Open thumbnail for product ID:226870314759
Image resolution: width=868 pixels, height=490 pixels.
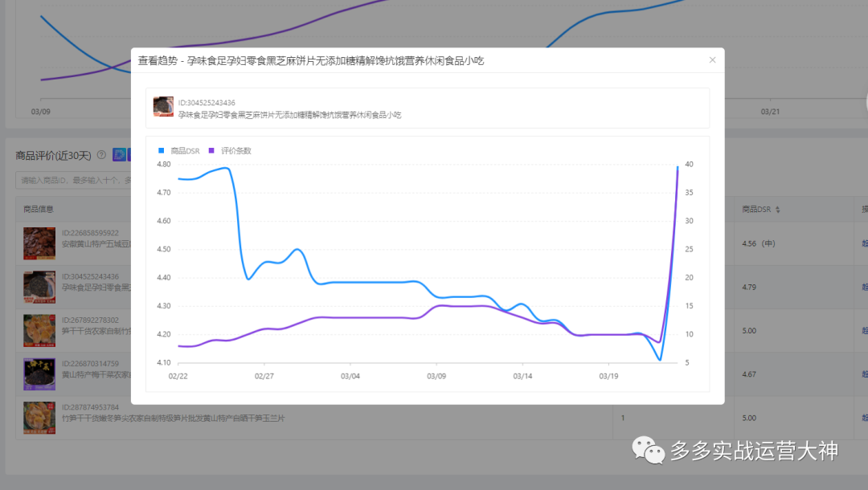[x=39, y=374]
